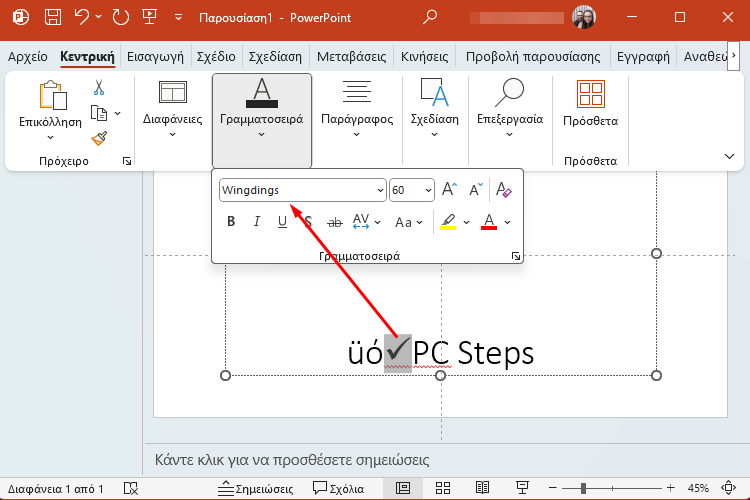
Task: Undo the last action
Action: (81, 18)
